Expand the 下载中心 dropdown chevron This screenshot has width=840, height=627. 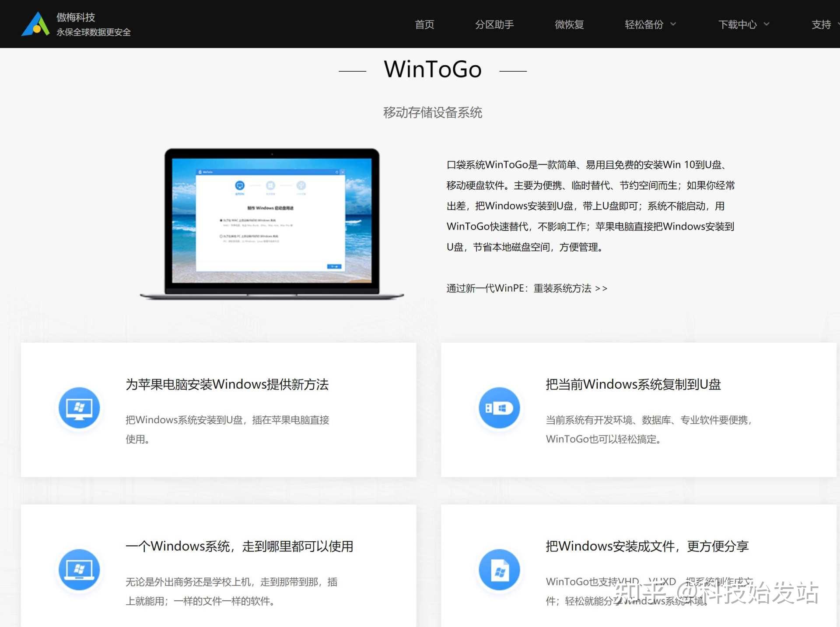(766, 24)
